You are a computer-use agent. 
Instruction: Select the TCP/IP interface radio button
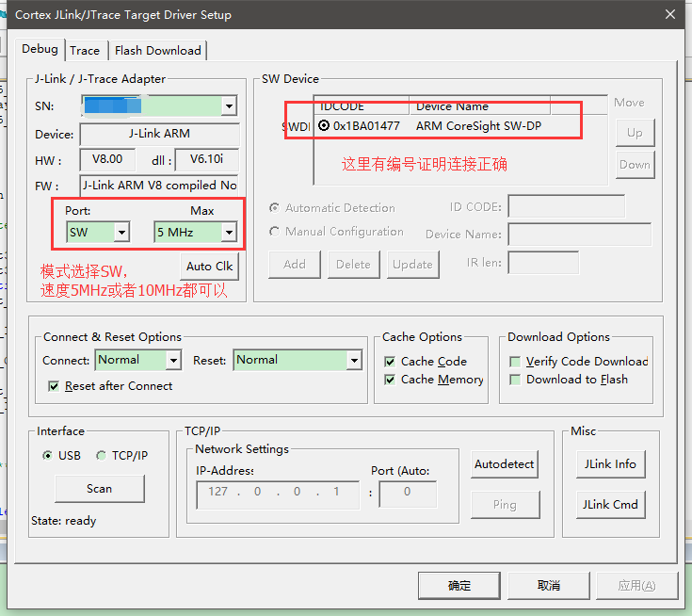click(102, 456)
